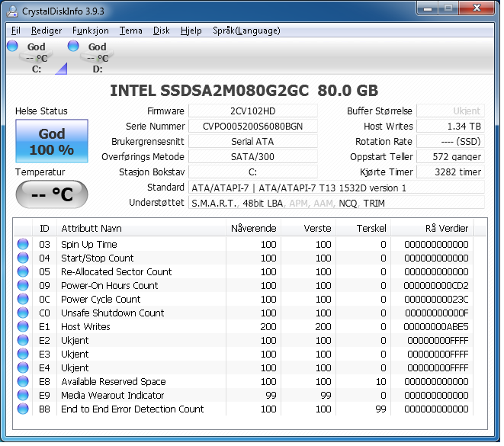Minimize the CrystalDiskInfo window

[x=428, y=8]
